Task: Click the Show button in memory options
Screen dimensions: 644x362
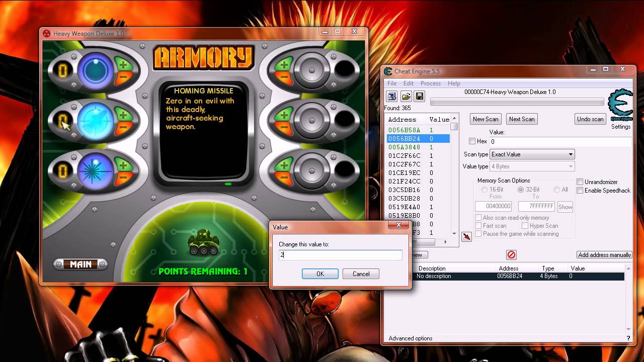Action: tap(565, 207)
